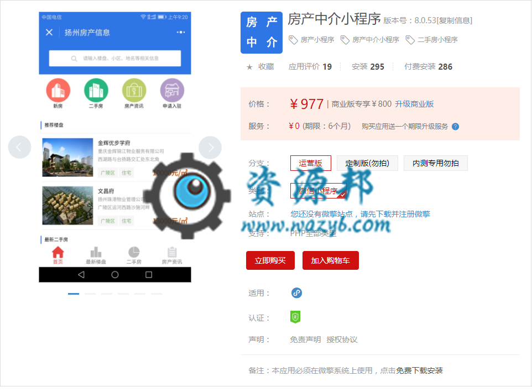Viewport: 532px width, 392px height.
Task: Click the 复制信息 link after version number
Action: coord(455,20)
